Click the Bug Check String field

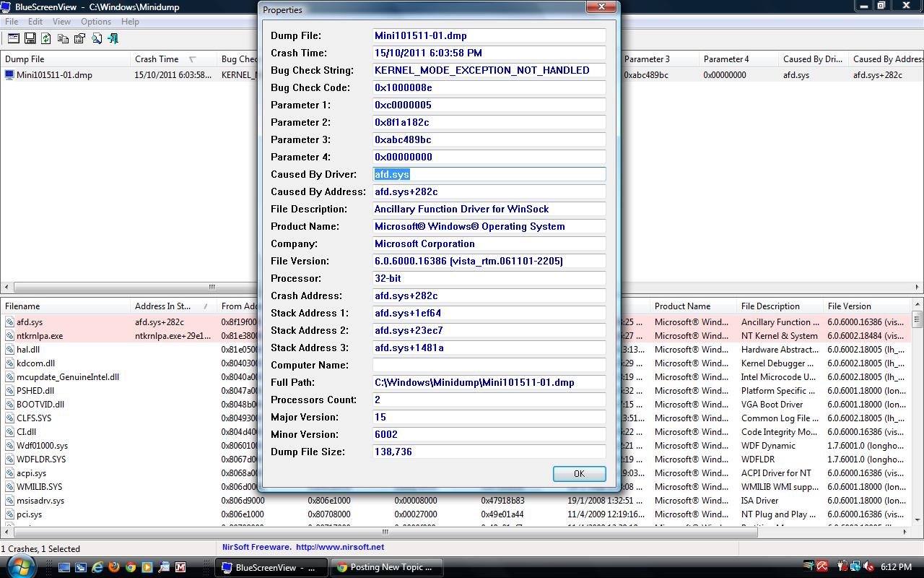(489, 70)
